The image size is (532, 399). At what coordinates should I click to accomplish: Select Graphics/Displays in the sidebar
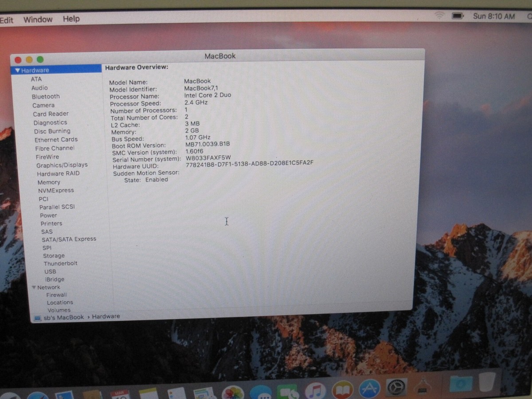(x=63, y=165)
